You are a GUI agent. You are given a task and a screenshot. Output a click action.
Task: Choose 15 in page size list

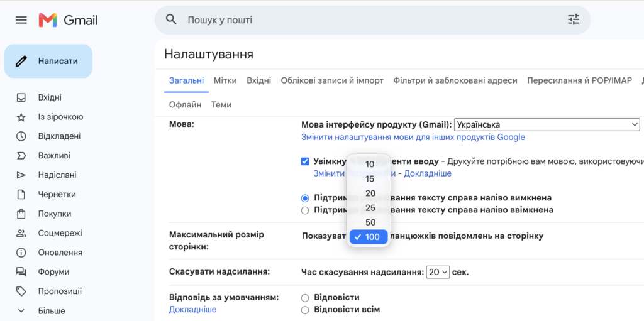369,179
